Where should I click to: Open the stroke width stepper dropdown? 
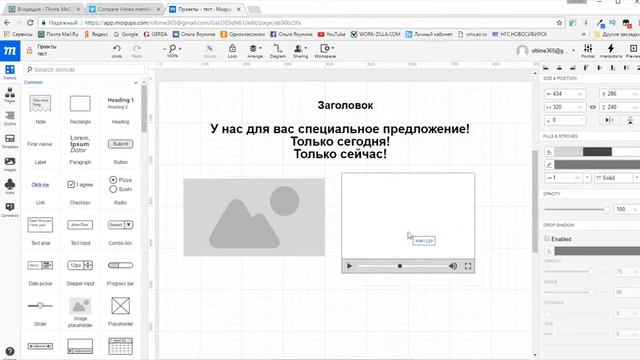pyautogui.click(x=587, y=178)
